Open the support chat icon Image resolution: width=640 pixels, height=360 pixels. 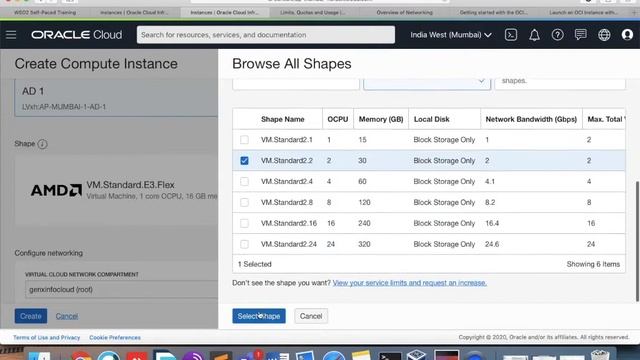[x=580, y=35]
